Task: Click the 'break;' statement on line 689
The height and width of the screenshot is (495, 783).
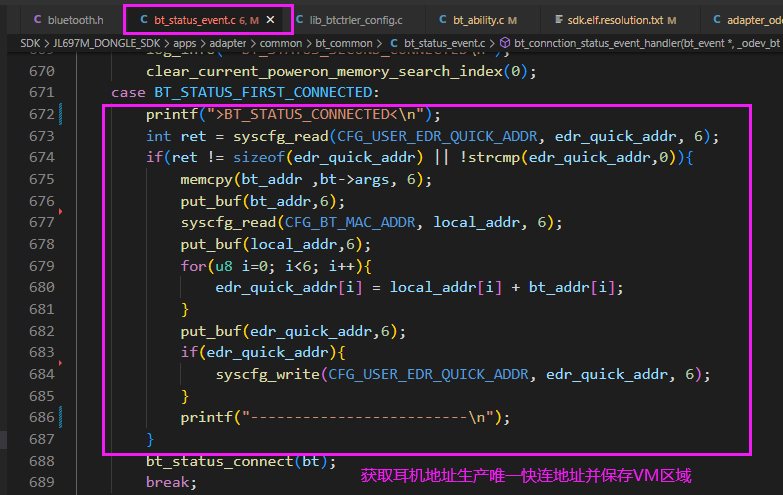Action: pyautogui.click(x=171, y=482)
